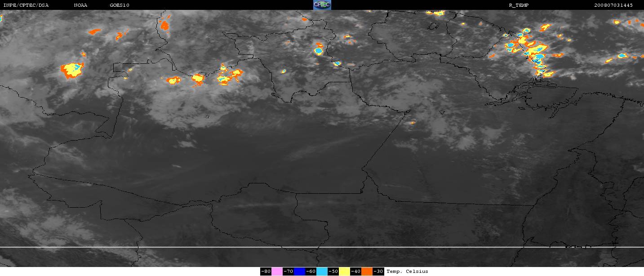The image size is (644, 276).
Task: Click the -40 legend value
Action: point(356,272)
